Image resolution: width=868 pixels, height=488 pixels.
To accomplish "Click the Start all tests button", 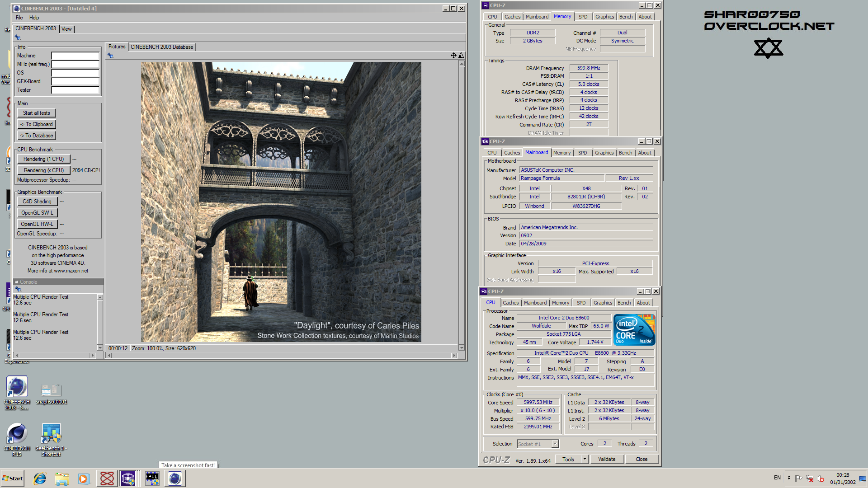I will click(37, 113).
